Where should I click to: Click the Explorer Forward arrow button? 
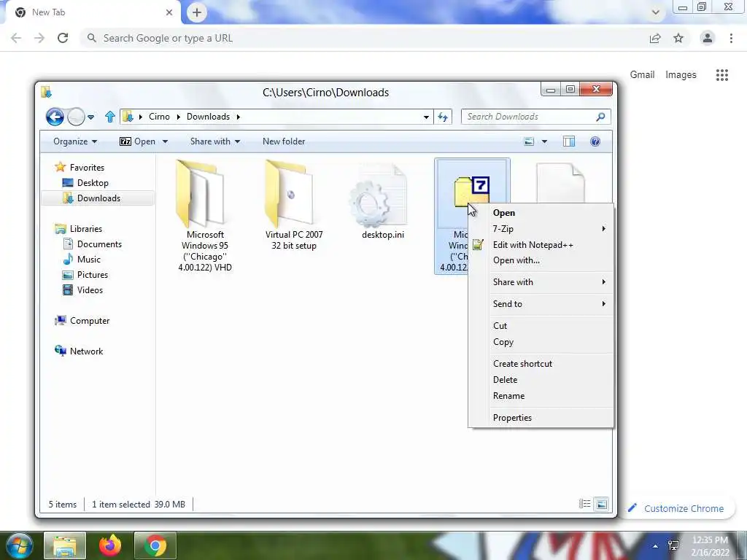pos(76,117)
